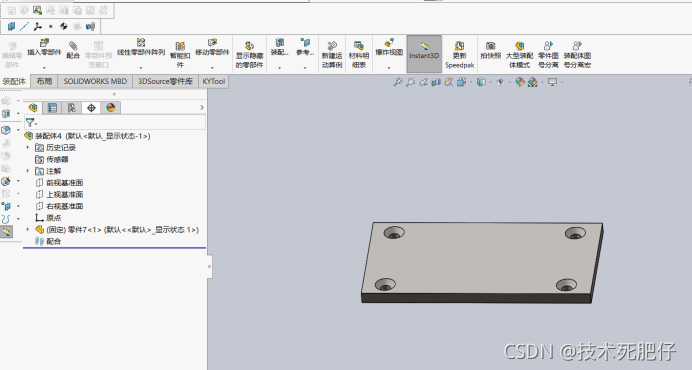Click 更新 Speedpak button
The width and height of the screenshot is (692, 370).
[459, 55]
